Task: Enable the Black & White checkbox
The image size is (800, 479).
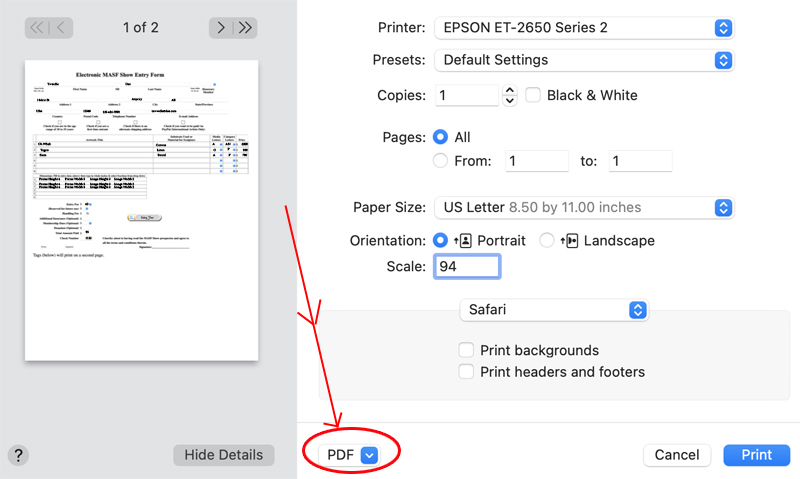Action: pos(533,96)
